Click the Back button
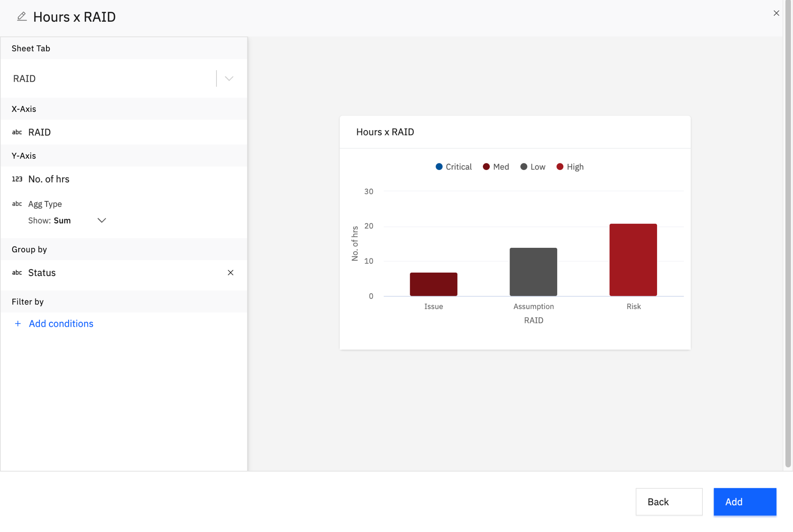The image size is (793, 532). (x=669, y=502)
